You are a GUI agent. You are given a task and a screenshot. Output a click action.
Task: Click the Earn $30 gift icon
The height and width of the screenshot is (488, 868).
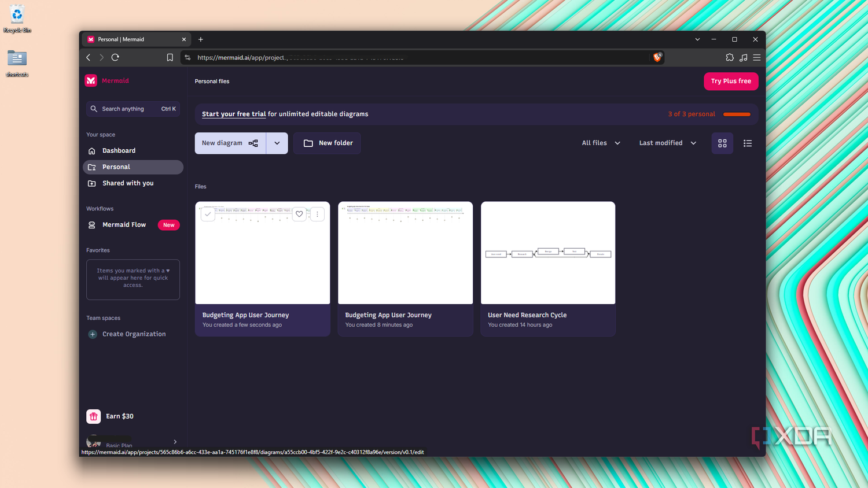click(93, 416)
